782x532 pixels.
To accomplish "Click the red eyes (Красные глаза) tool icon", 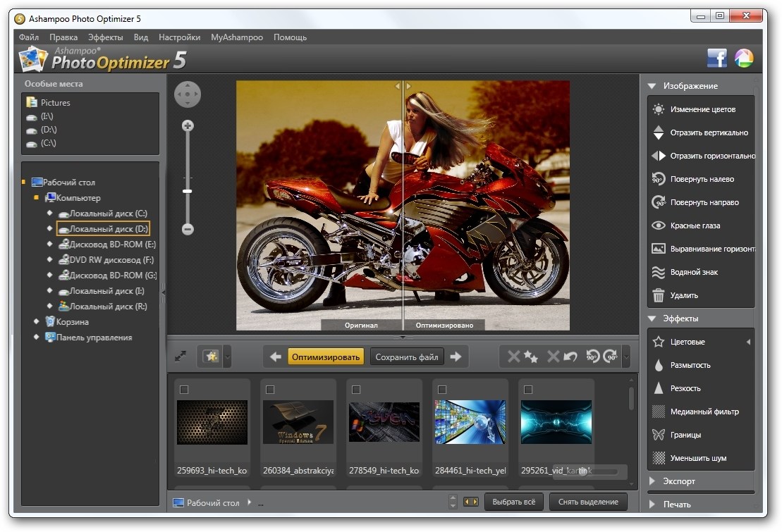I will [x=659, y=225].
